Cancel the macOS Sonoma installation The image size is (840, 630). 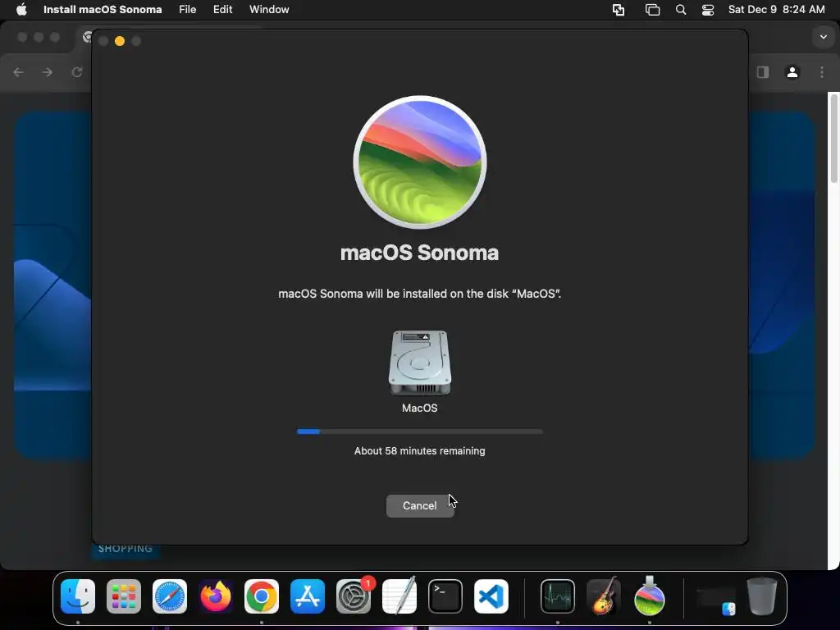click(x=420, y=505)
